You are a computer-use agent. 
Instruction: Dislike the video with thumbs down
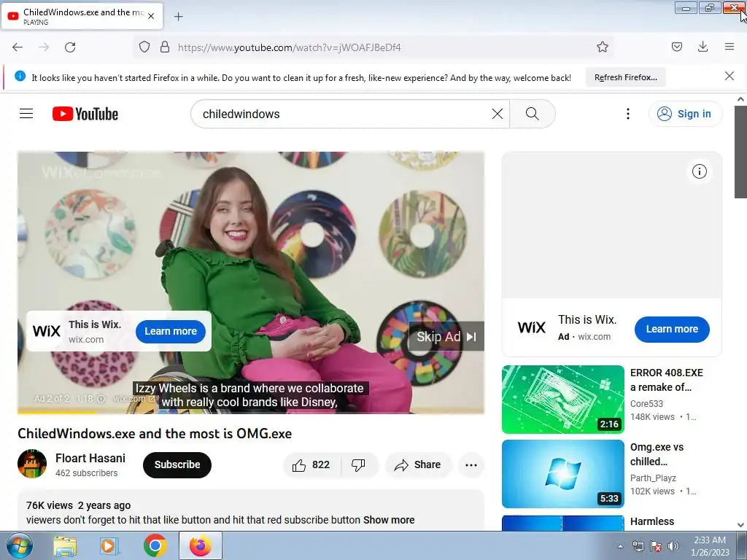(x=359, y=464)
